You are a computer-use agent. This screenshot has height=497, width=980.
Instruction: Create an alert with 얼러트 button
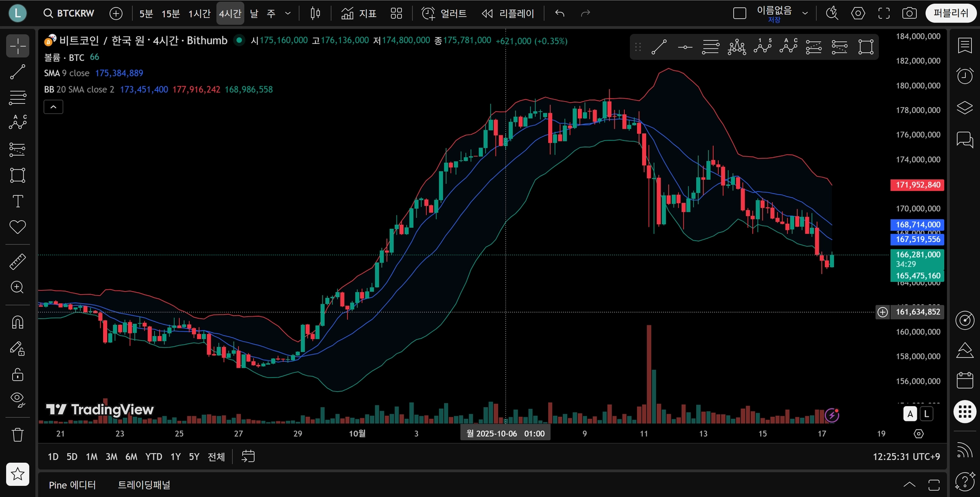(x=444, y=13)
